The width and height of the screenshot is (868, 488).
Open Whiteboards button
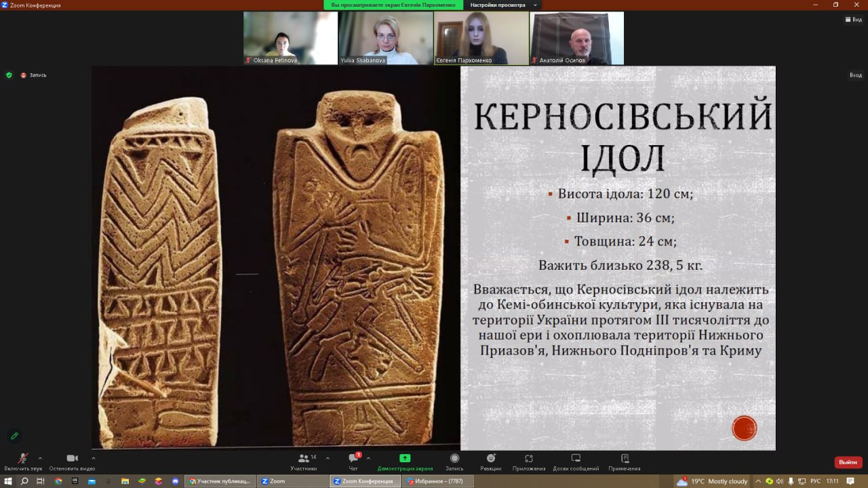pos(576,461)
